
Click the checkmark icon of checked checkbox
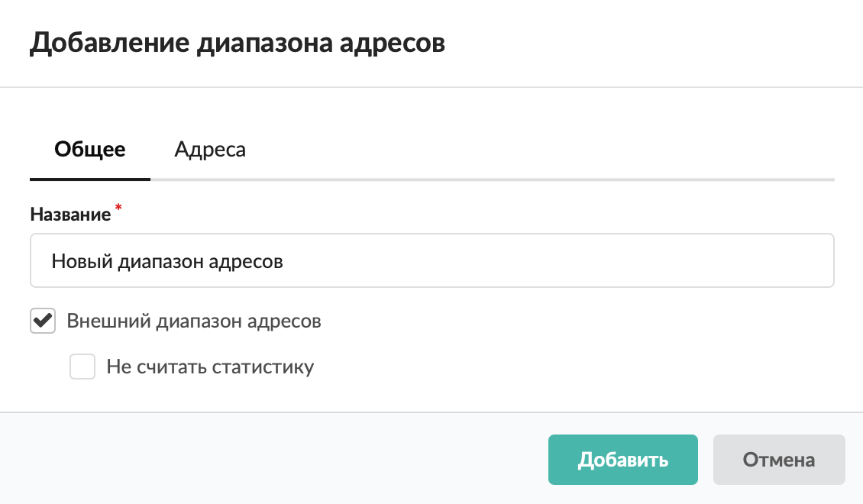point(44,321)
